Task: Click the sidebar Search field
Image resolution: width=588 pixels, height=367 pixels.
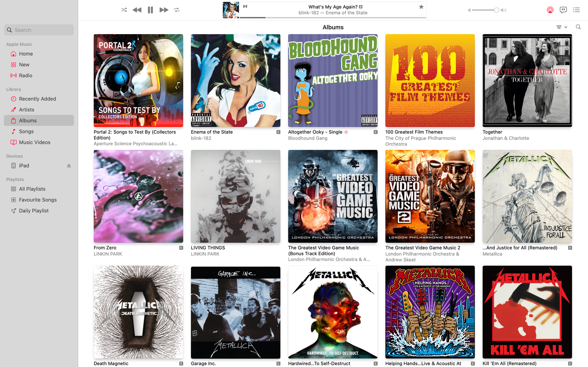Action: [x=39, y=30]
